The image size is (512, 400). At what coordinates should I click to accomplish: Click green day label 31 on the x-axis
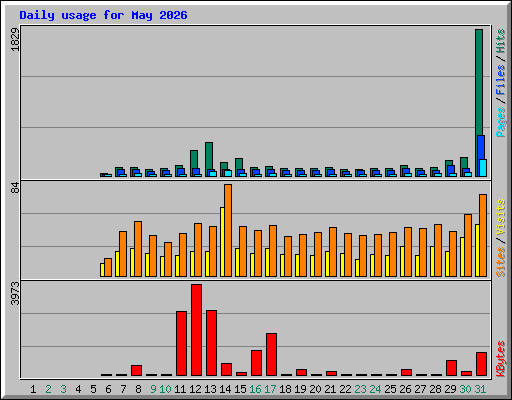point(480,389)
